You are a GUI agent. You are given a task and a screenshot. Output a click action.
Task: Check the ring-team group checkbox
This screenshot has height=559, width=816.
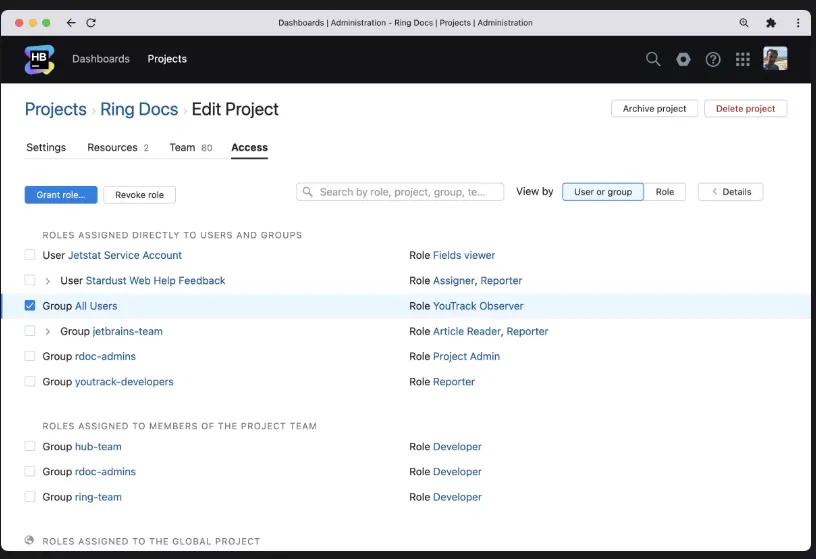(30, 497)
